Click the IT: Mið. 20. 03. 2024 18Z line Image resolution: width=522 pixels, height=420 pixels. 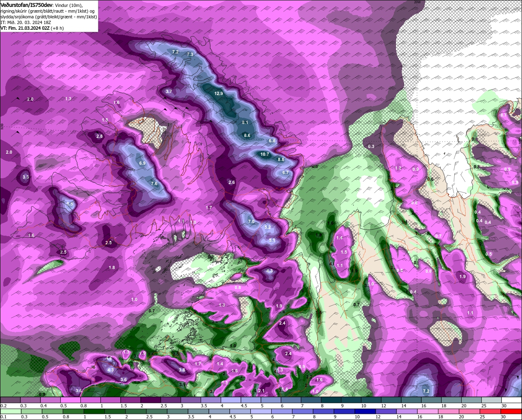(x=25, y=22)
